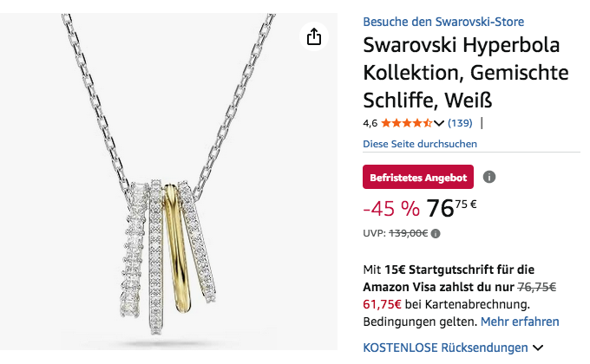Image resolution: width=590 pixels, height=364 pixels.
Task: Click the KOSTENLOSE Rücksendungen text link
Action: click(x=445, y=348)
